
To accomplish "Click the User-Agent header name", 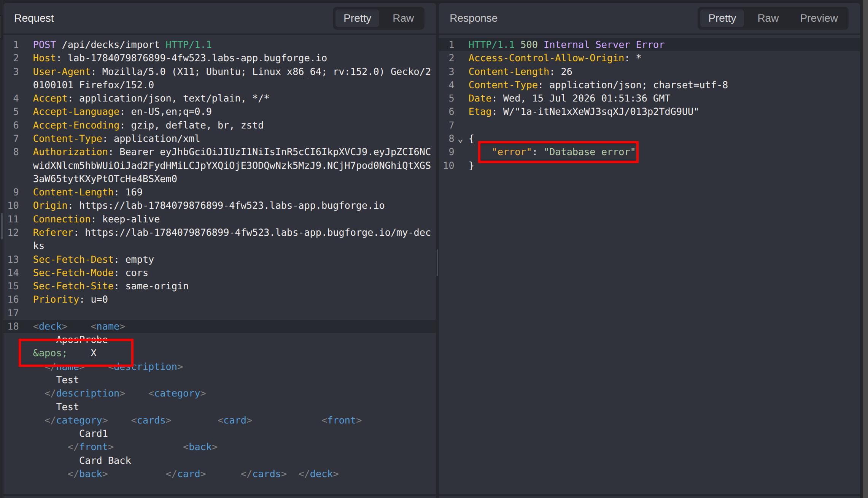I will coord(62,71).
